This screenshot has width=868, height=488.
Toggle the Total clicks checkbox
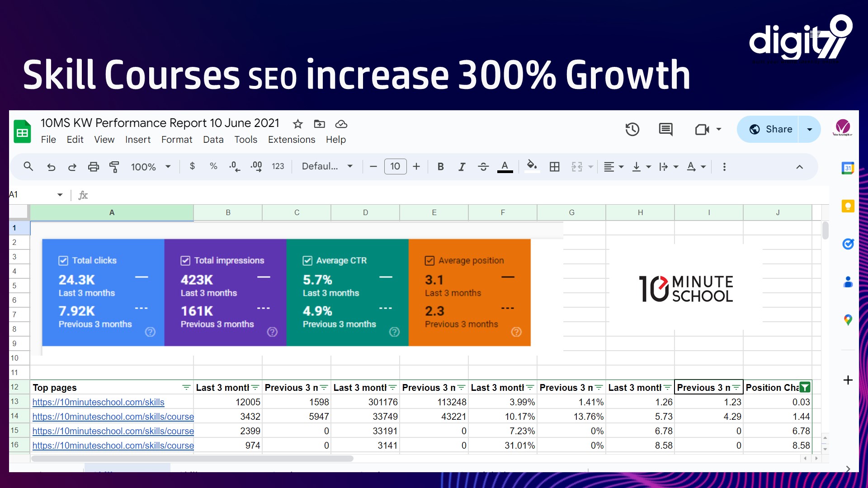63,261
